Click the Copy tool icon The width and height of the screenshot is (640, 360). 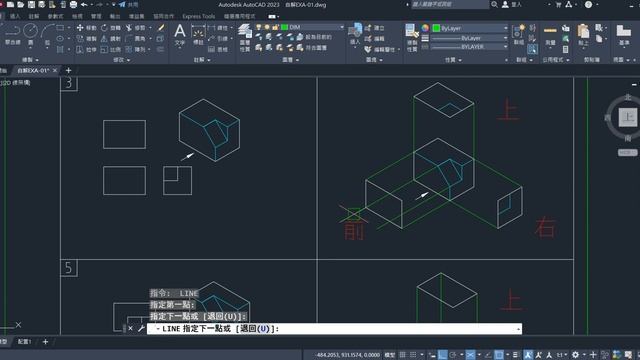pos(80,38)
